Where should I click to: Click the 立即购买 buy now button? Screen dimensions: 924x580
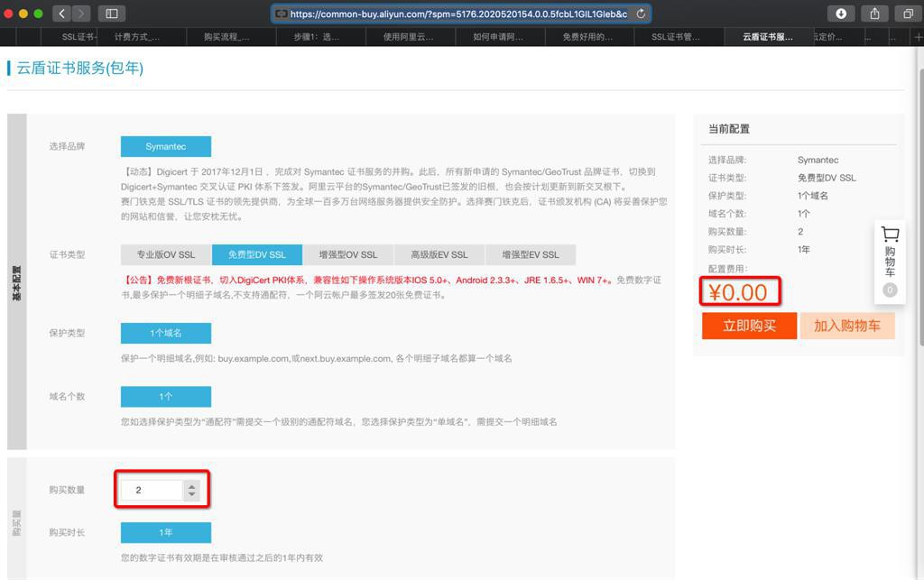click(x=749, y=326)
